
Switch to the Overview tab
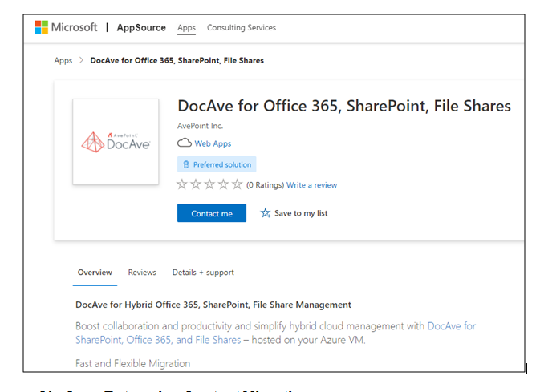click(x=95, y=273)
